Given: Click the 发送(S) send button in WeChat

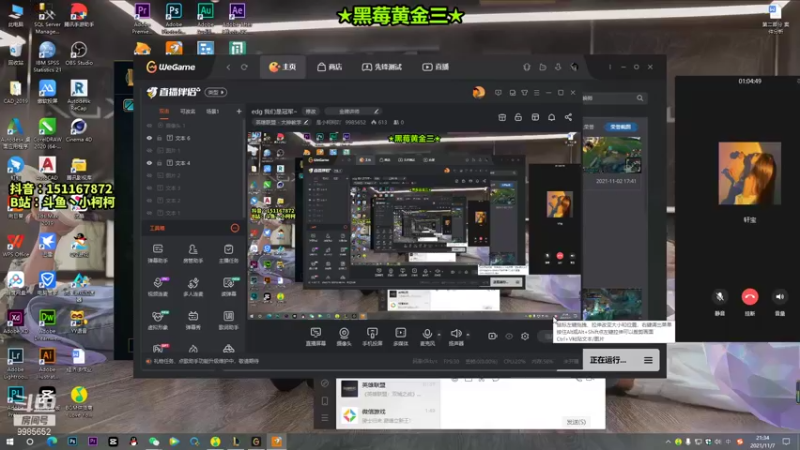Looking at the screenshot, I should tap(576, 422).
